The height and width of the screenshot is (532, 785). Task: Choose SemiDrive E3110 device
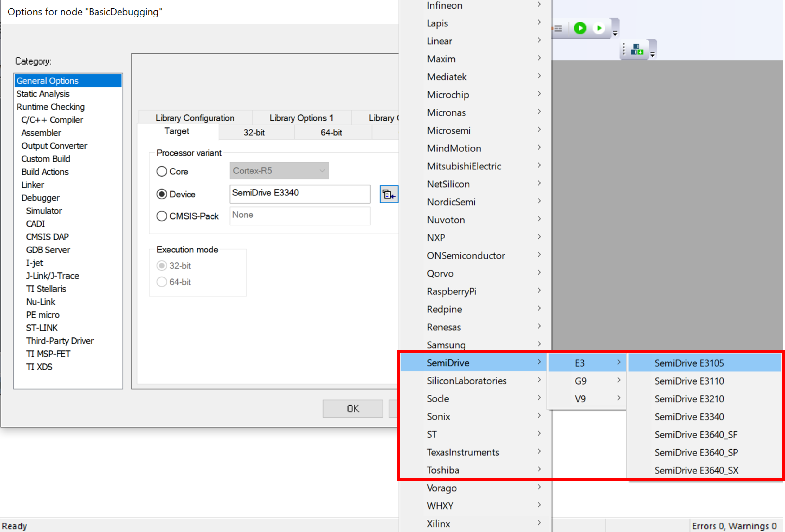click(705, 381)
